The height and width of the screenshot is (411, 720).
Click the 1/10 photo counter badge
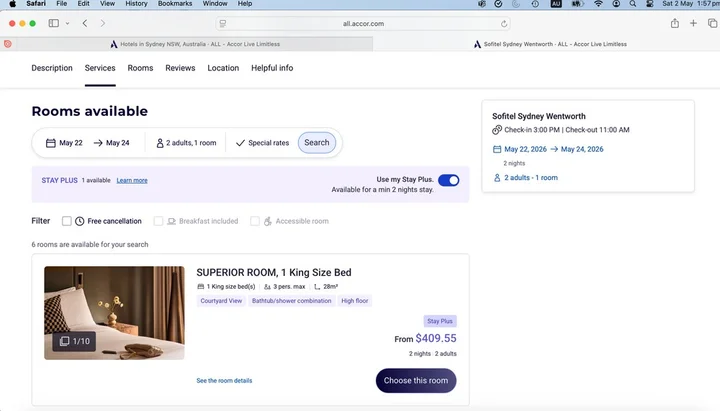[74, 341]
